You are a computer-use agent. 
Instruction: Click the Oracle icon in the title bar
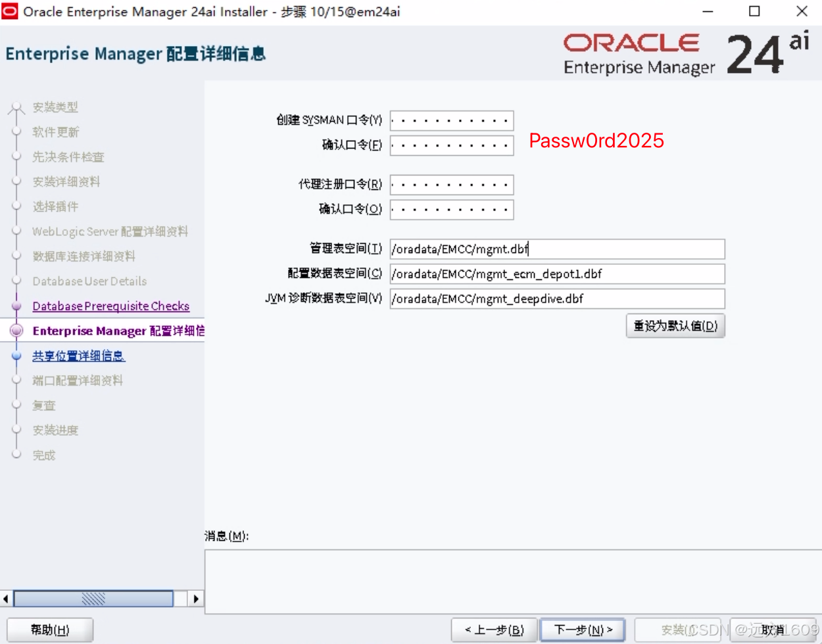(9, 11)
